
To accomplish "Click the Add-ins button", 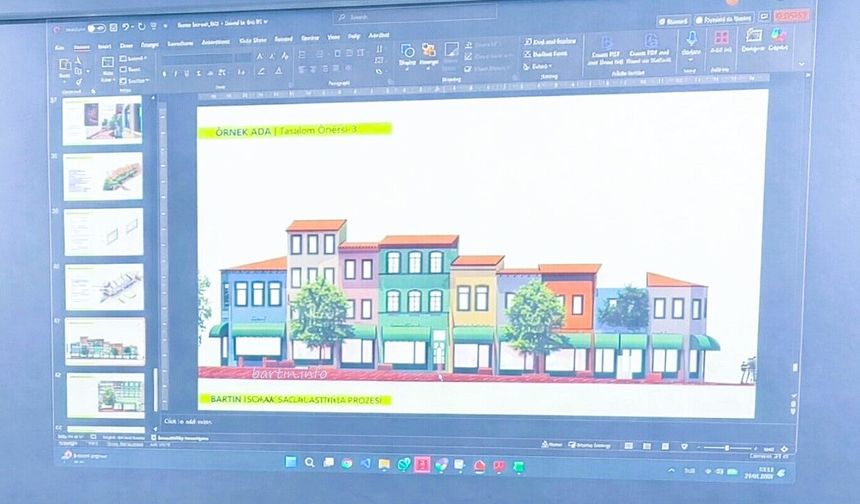I will [721, 42].
